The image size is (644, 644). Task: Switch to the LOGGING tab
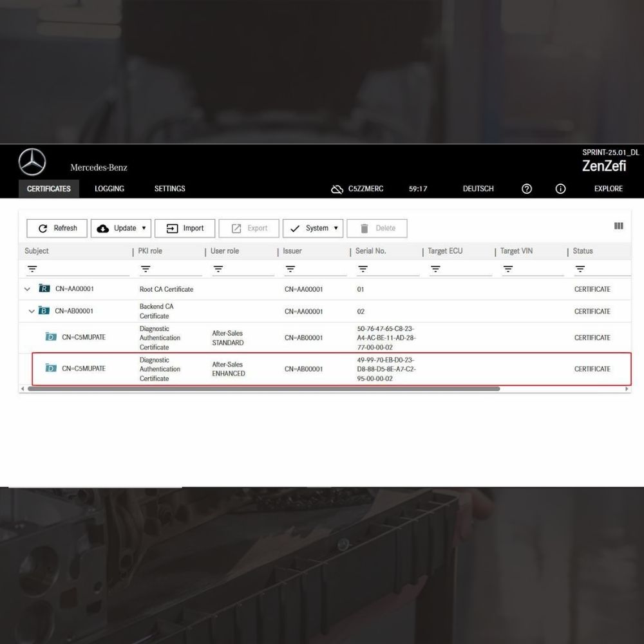pyautogui.click(x=109, y=189)
